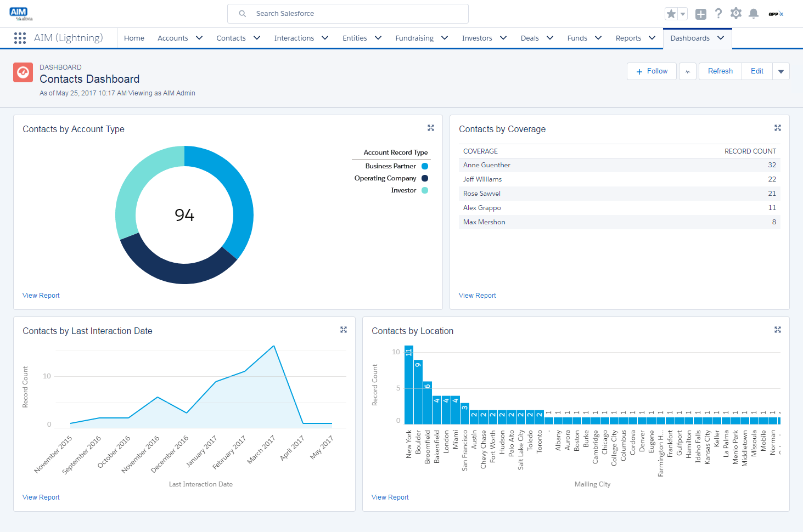Viewport: 803px width, 532px height.
Task: Open the Fundraising tab
Action: pyautogui.click(x=414, y=38)
